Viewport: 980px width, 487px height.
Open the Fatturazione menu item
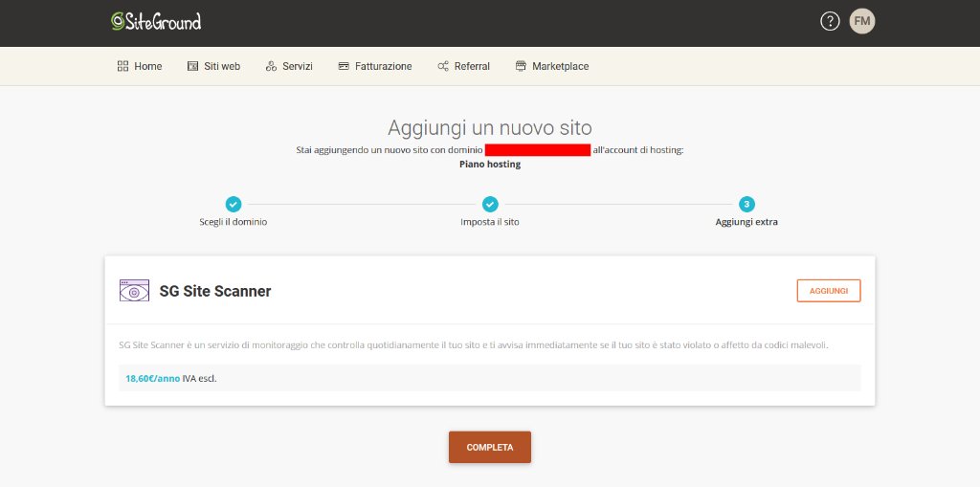[375, 66]
